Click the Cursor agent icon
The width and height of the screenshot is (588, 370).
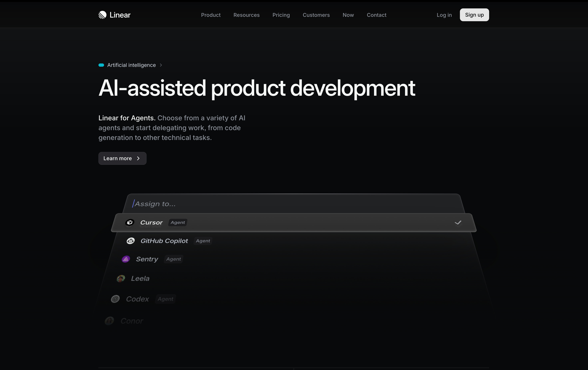(130, 222)
